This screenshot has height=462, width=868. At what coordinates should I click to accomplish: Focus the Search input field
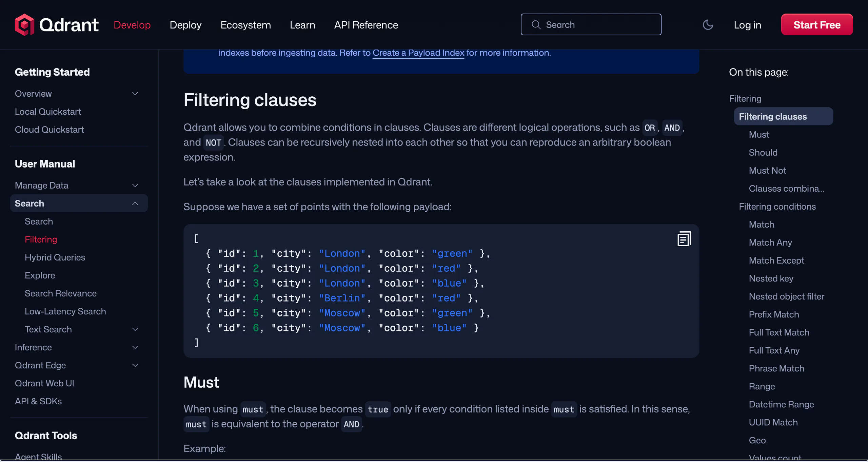coord(591,24)
